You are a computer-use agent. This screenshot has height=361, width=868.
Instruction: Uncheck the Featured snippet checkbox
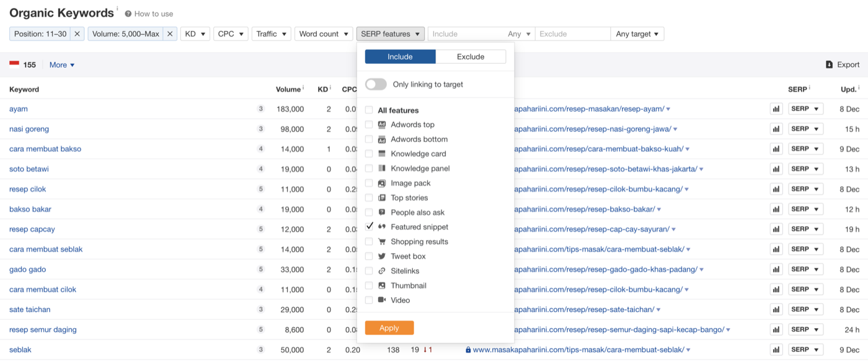tap(369, 227)
